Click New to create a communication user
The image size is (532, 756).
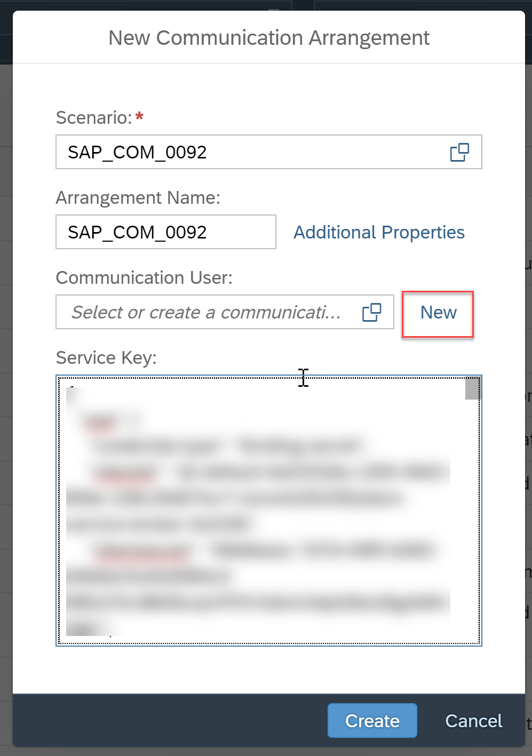click(x=438, y=312)
